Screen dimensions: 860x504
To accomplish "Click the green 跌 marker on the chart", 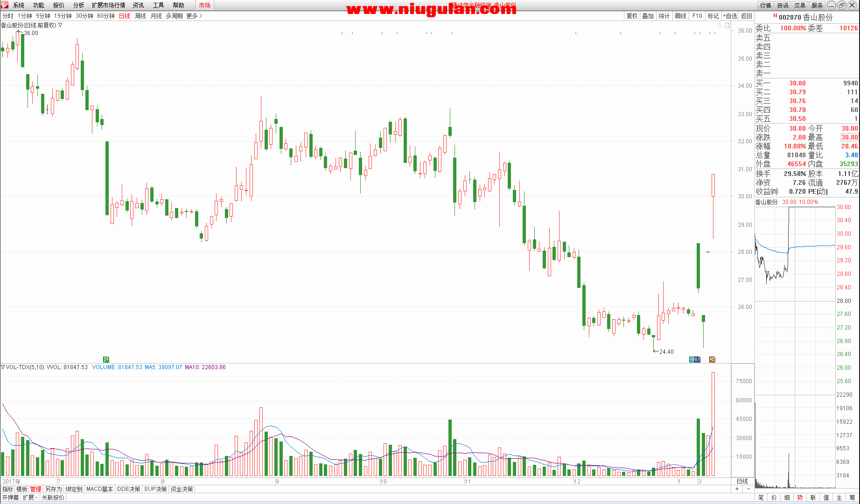I will click(x=106, y=359).
